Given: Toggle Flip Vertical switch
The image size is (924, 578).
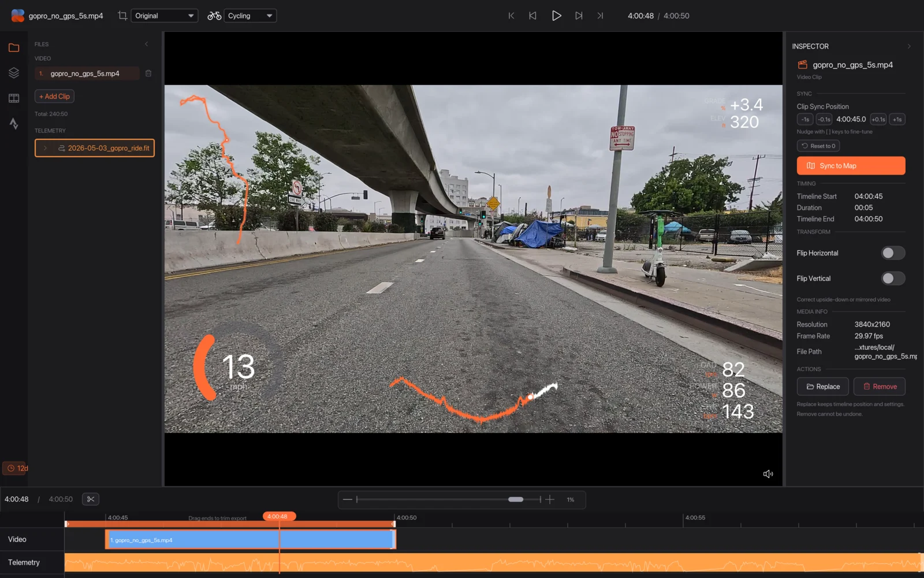Looking at the screenshot, I should coord(893,279).
